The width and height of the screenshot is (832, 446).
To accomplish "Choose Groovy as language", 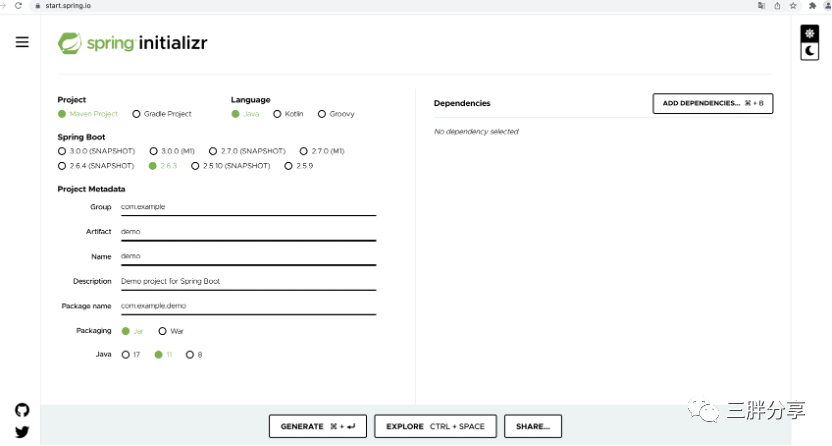I will point(336,114).
